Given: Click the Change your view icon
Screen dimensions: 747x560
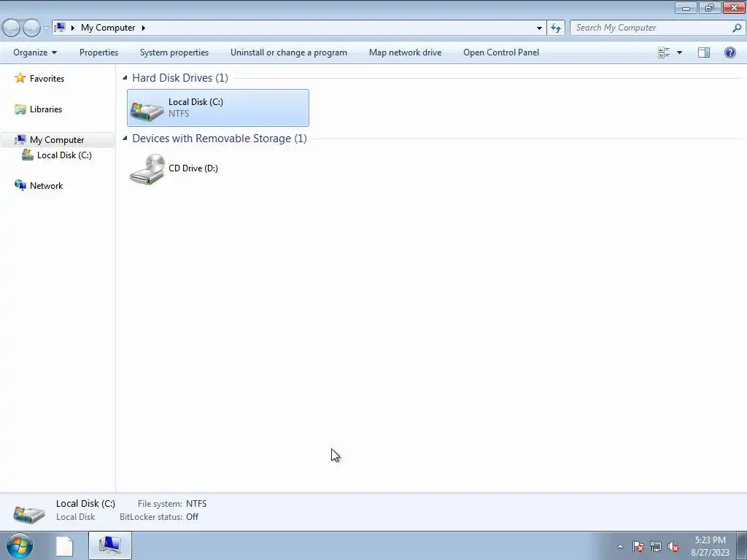Looking at the screenshot, I should [664, 52].
